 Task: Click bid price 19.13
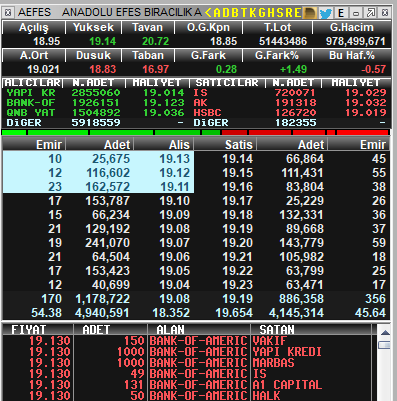174,159
